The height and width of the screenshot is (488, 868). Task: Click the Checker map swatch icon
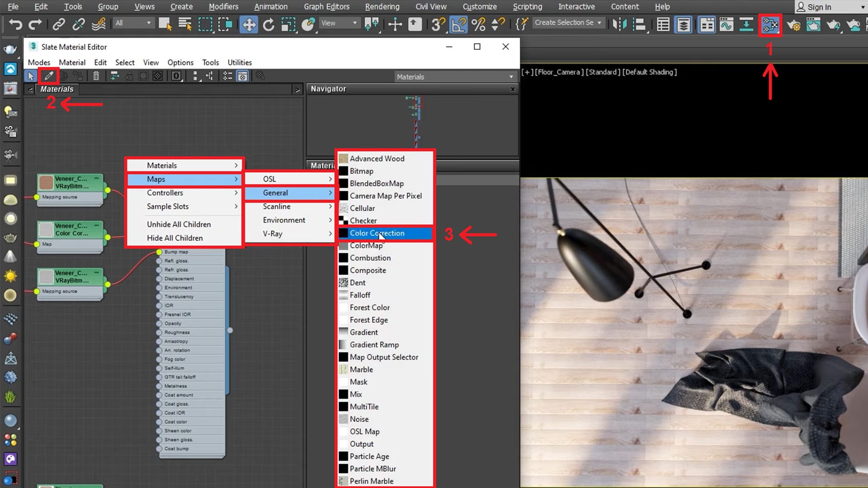[x=343, y=221]
